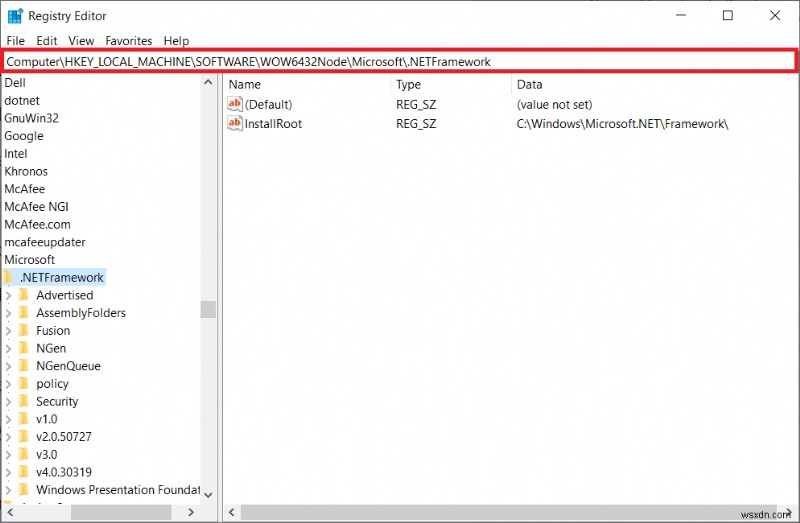Select the Dell key in tree
800x523 pixels.
(15, 83)
